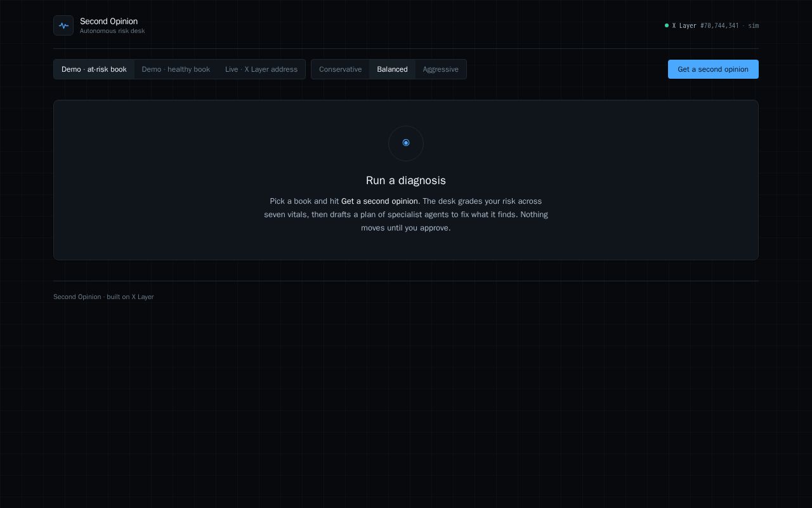The width and height of the screenshot is (812, 508).
Task: Choose Live · X Layer address mode
Action: [261, 69]
